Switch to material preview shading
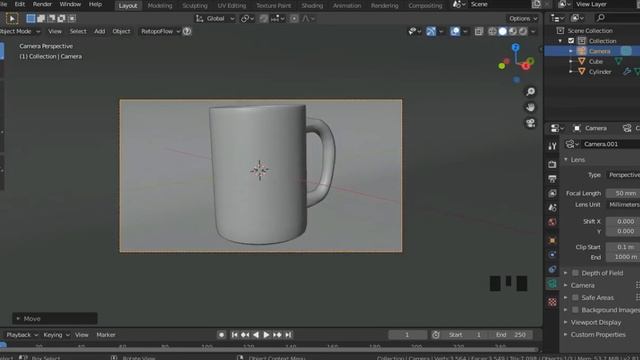This screenshot has width=640, height=360. point(513,31)
